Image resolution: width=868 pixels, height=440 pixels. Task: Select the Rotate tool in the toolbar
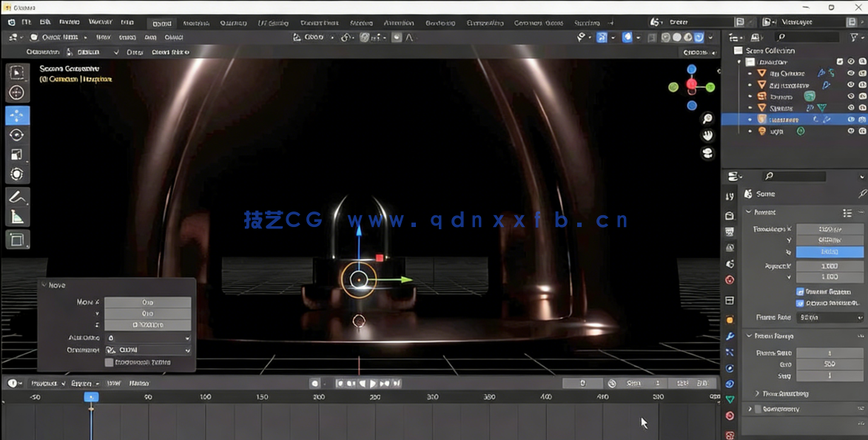pyautogui.click(x=16, y=135)
